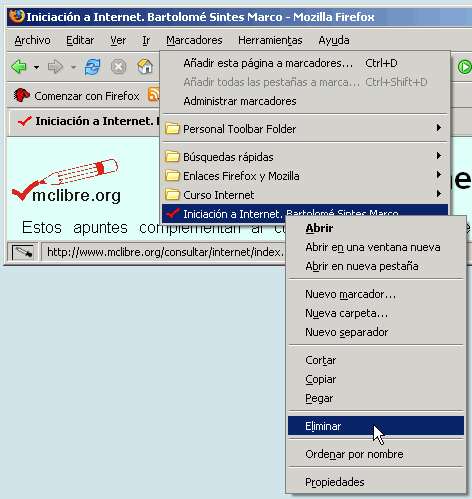The image size is (472, 499).
Task: Reload the page with the blue Refresh icon
Action: pos(92,67)
